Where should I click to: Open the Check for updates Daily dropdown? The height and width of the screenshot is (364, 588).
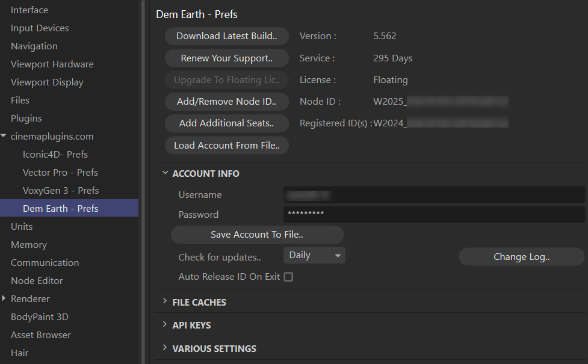click(314, 255)
